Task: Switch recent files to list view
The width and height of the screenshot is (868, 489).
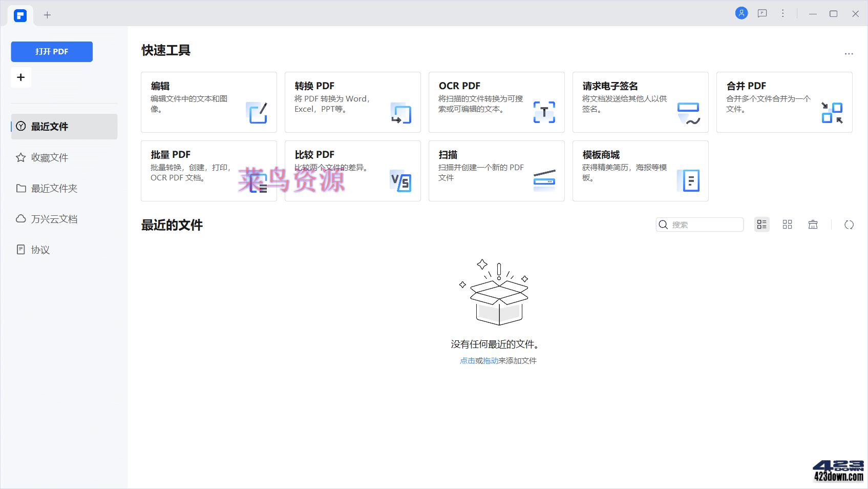Action: pyautogui.click(x=761, y=225)
